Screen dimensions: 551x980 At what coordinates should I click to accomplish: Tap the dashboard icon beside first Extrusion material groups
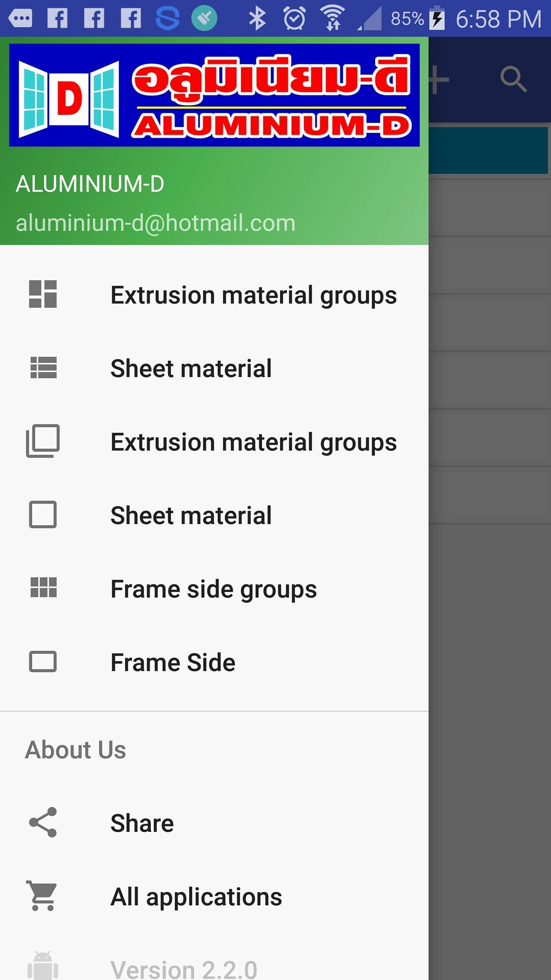coord(43,294)
